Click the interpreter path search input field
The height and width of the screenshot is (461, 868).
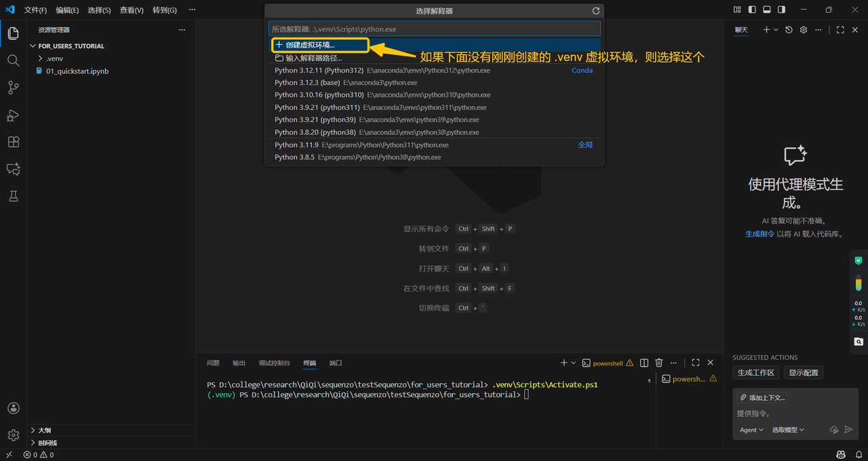coord(434,29)
